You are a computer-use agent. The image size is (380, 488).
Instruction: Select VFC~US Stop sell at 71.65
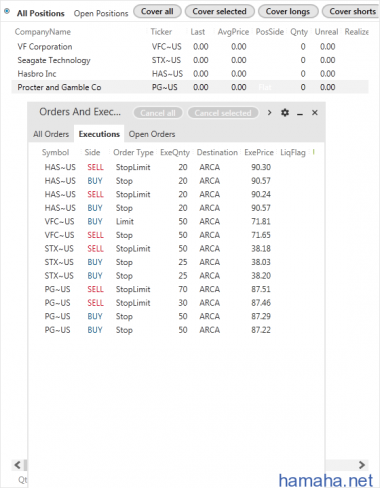click(176, 235)
